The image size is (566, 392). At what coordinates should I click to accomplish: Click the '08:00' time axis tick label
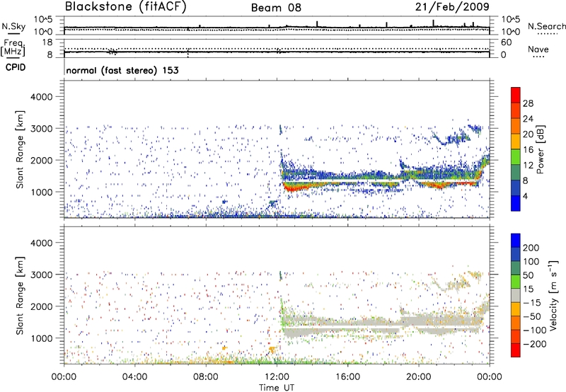click(205, 377)
